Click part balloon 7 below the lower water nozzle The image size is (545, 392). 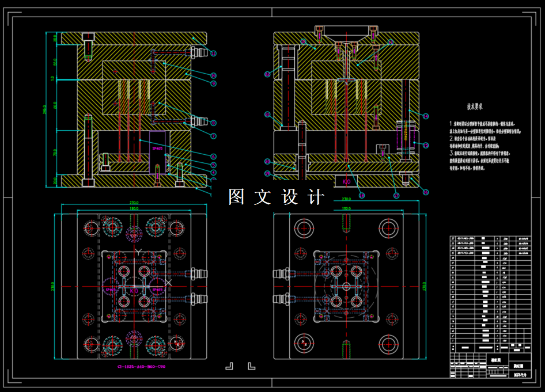tap(213, 136)
